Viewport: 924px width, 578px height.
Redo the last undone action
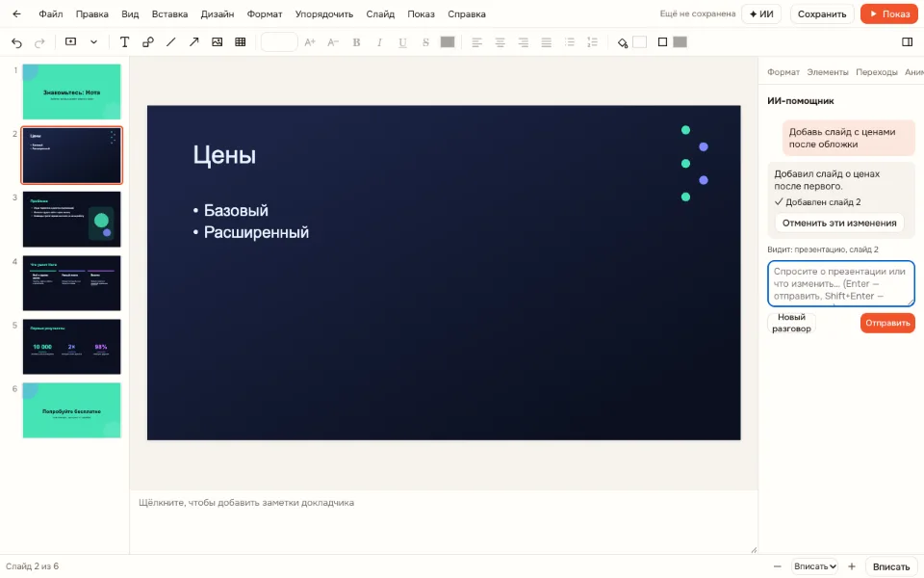point(39,42)
